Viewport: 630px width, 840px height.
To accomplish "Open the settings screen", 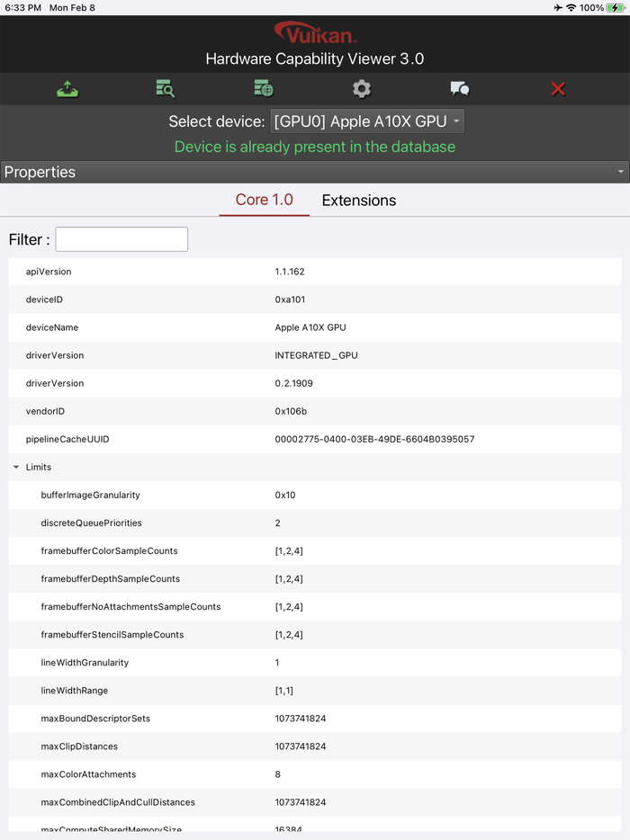I will (361, 89).
